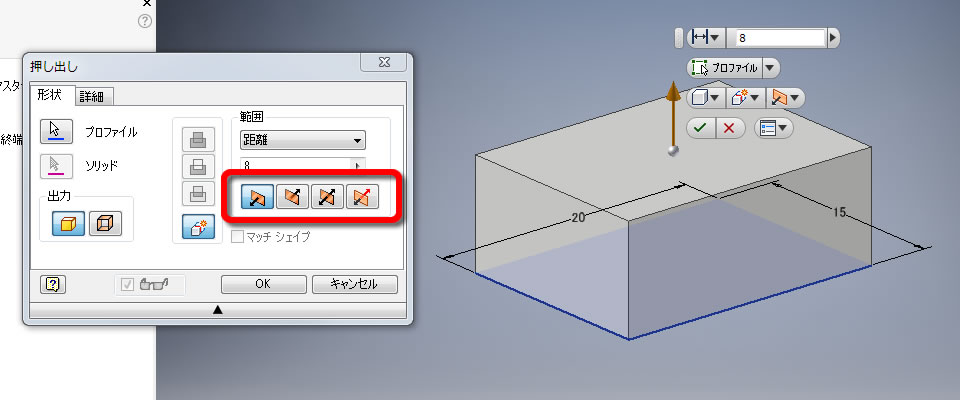Select the Intersect operation icon
Viewport: 960px width, 400px height.
click(198, 194)
